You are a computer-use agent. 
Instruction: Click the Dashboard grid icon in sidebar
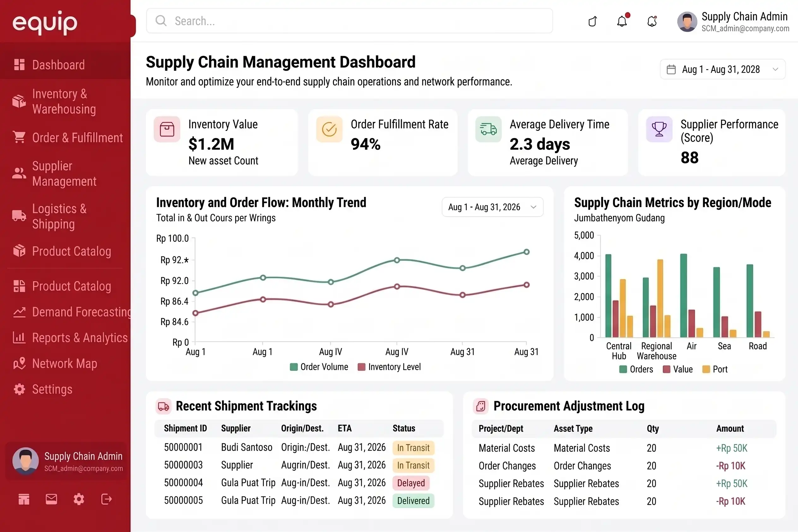pos(19,64)
